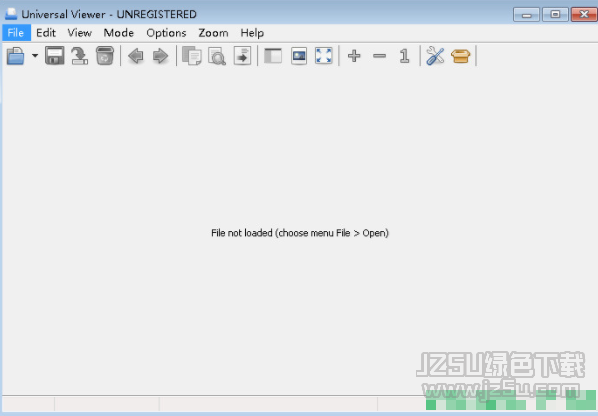
Task: Click the Universal Viewer title bar app icon
Action: [x=11, y=14]
